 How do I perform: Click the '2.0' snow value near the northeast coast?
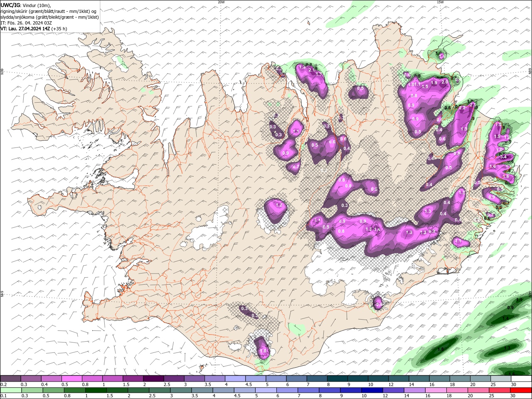click(444, 82)
